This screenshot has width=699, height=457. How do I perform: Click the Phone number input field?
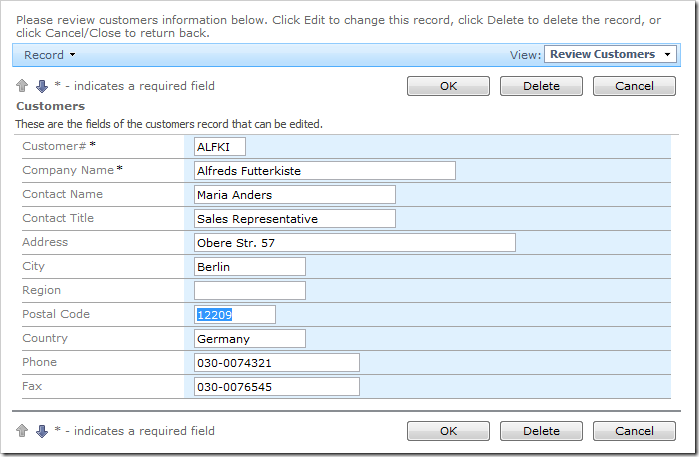point(276,363)
